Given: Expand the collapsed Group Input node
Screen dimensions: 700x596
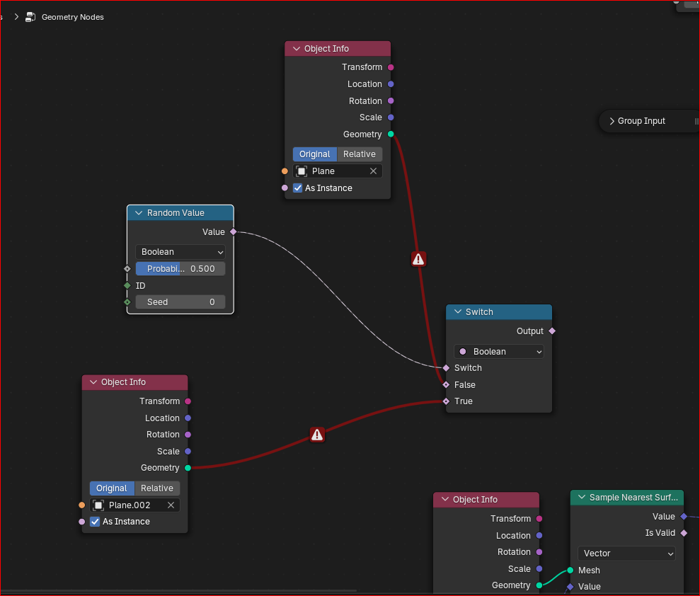Looking at the screenshot, I should pos(612,121).
